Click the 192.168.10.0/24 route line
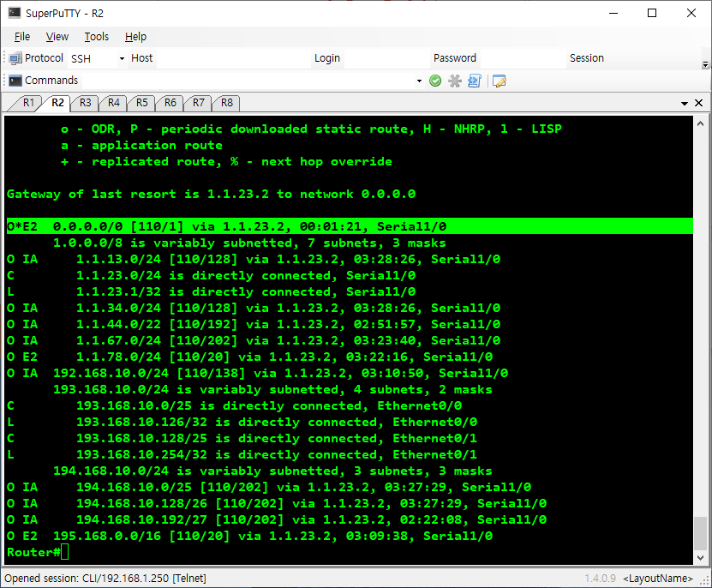The width and height of the screenshot is (712, 588). (257, 373)
